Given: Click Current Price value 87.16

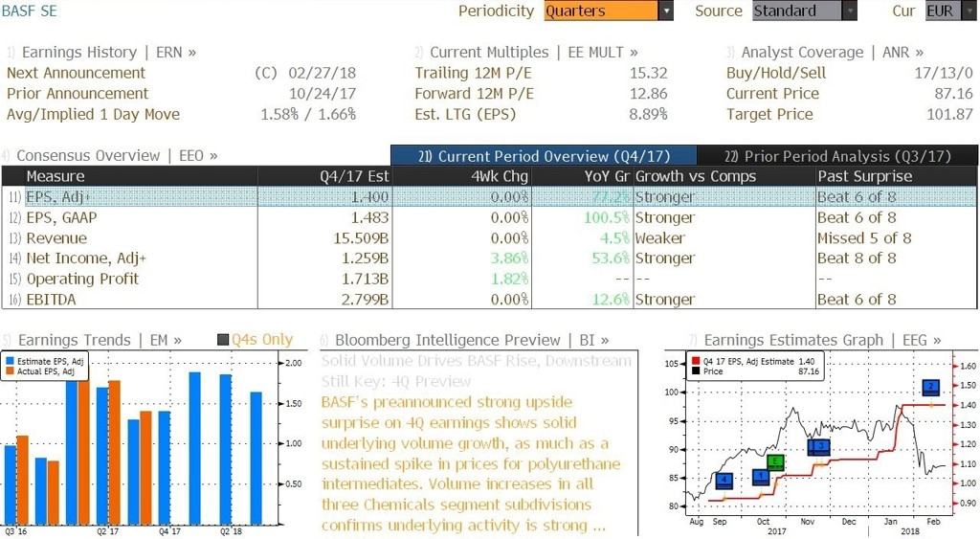Looking at the screenshot, I should click(953, 93).
